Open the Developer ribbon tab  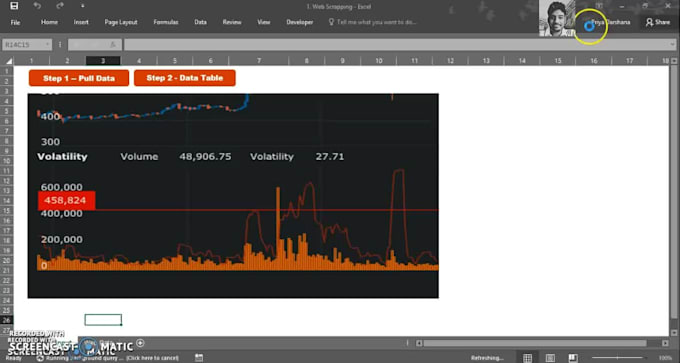coord(300,22)
